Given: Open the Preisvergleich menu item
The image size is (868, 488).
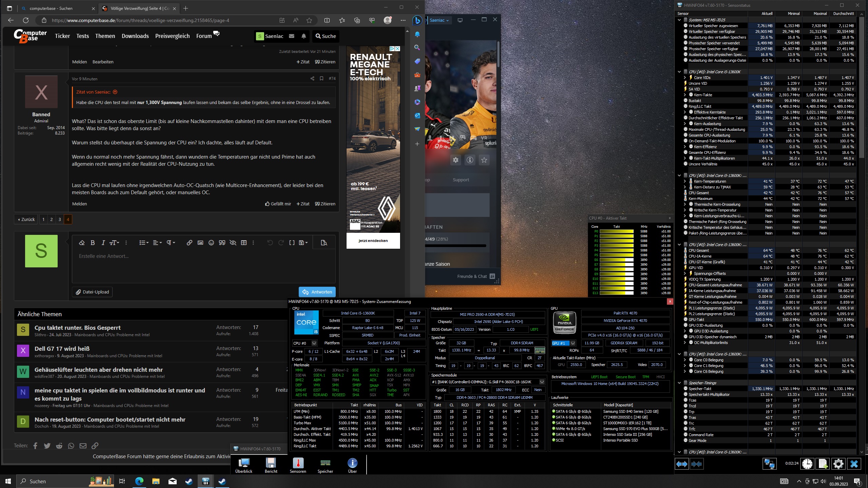Looking at the screenshot, I should click(x=172, y=36).
